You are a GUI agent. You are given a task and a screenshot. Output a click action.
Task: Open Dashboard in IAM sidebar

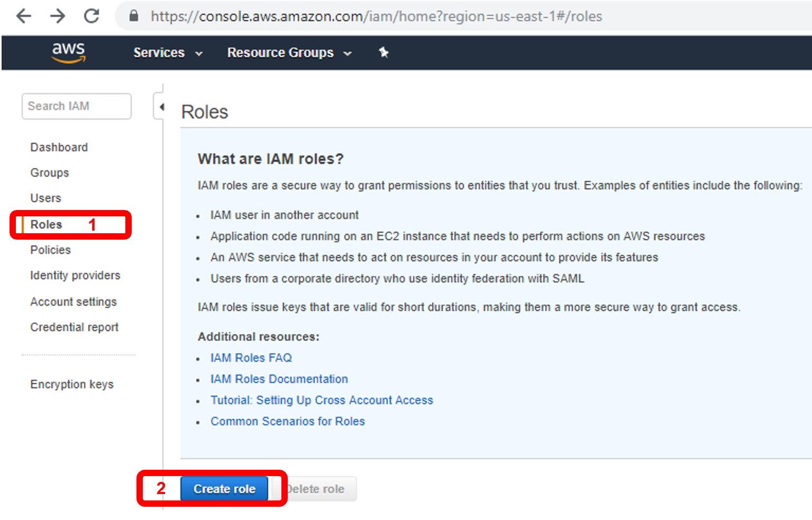click(x=59, y=148)
